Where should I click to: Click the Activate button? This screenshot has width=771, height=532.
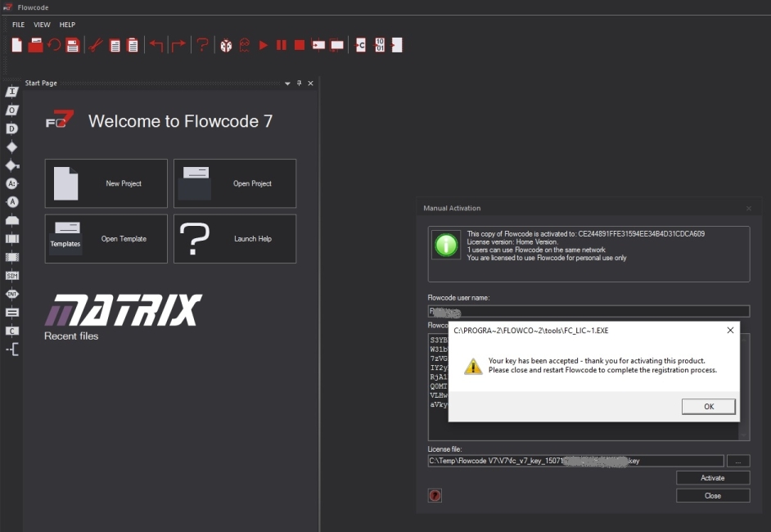[713, 478]
